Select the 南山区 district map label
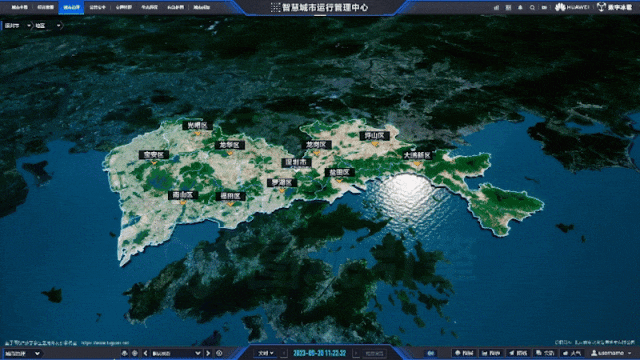640x360 pixels. (183, 195)
